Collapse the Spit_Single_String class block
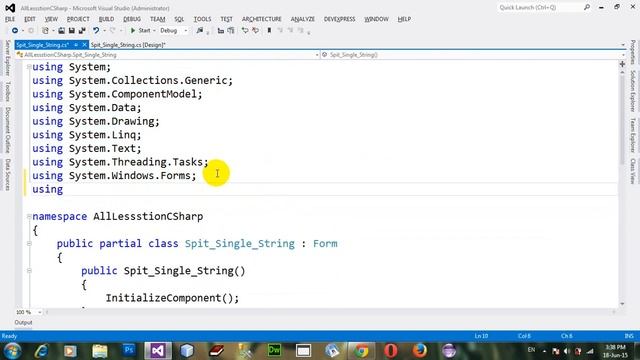This screenshot has height=360, width=640. (x=29, y=244)
